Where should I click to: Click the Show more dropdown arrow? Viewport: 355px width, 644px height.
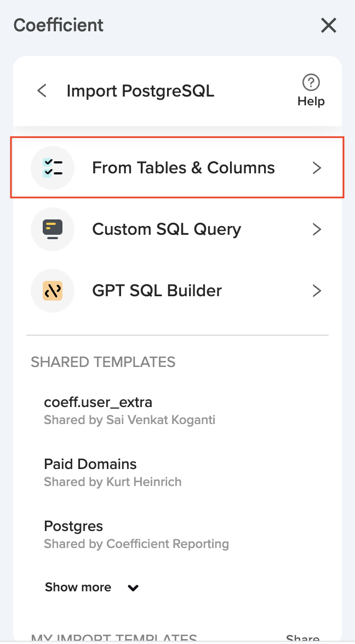(x=133, y=588)
